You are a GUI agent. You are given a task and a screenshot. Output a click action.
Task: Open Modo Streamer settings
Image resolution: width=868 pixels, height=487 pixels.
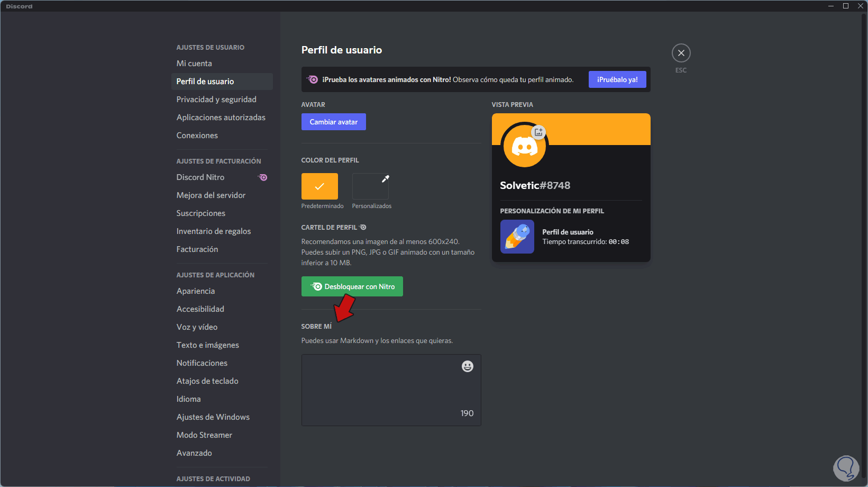[222, 435]
